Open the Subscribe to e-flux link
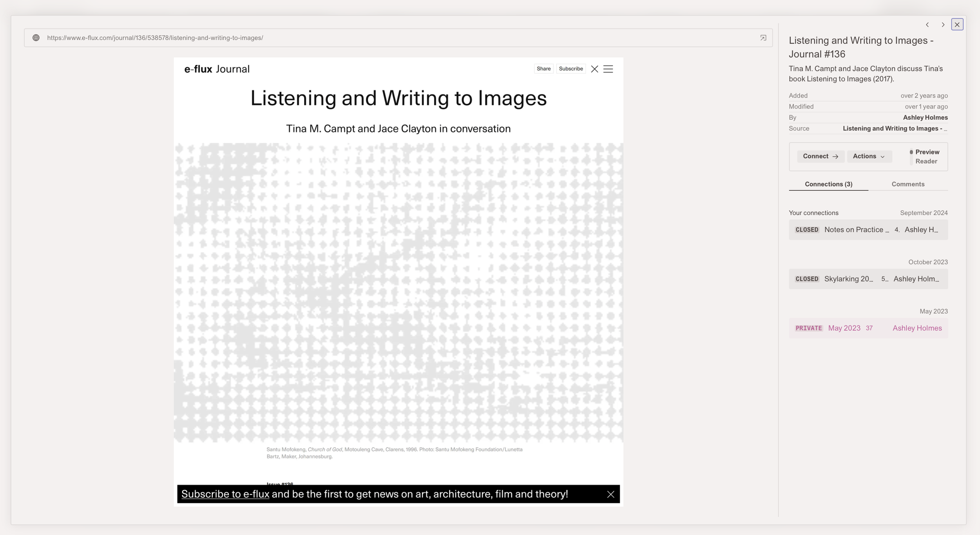 click(x=225, y=494)
